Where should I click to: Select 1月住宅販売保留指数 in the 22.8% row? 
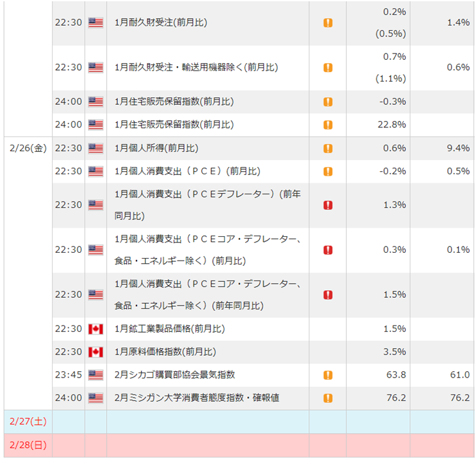point(174,124)
